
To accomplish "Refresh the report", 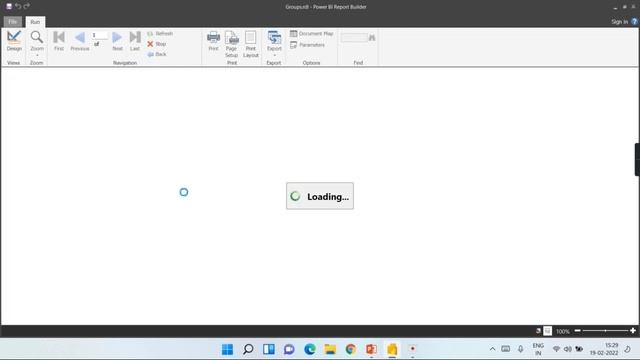I will click(x=160, y=33).
